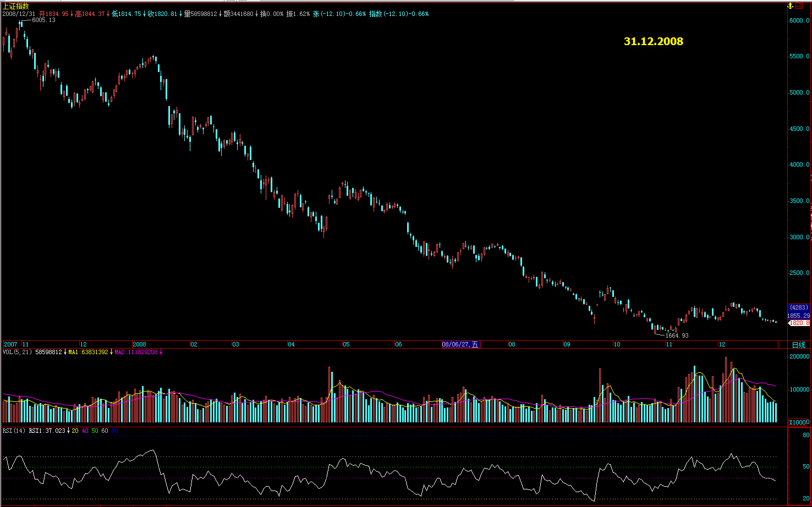Click the closing price 收1820.81
812x507 pixels.
point(162,14)
